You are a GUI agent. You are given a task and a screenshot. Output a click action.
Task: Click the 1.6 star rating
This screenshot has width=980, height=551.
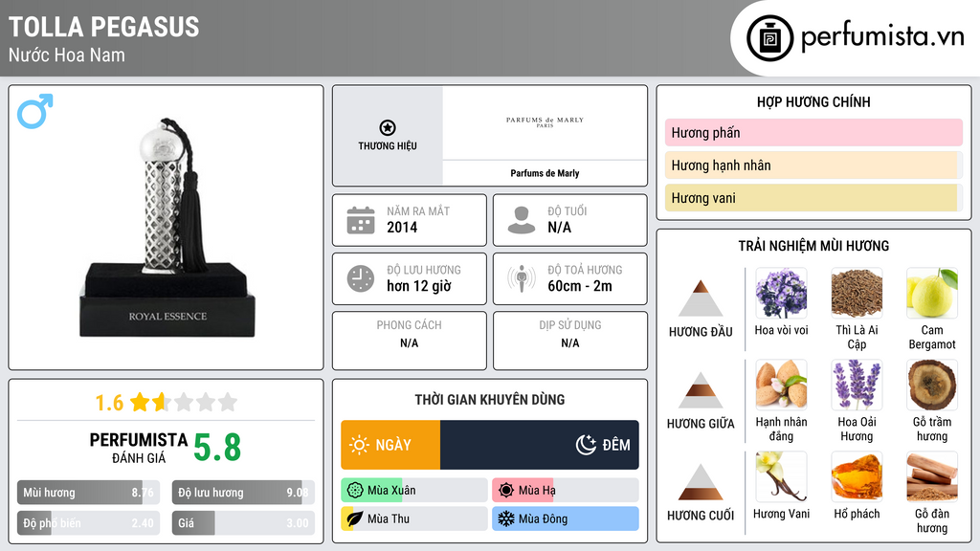[166, 402]
